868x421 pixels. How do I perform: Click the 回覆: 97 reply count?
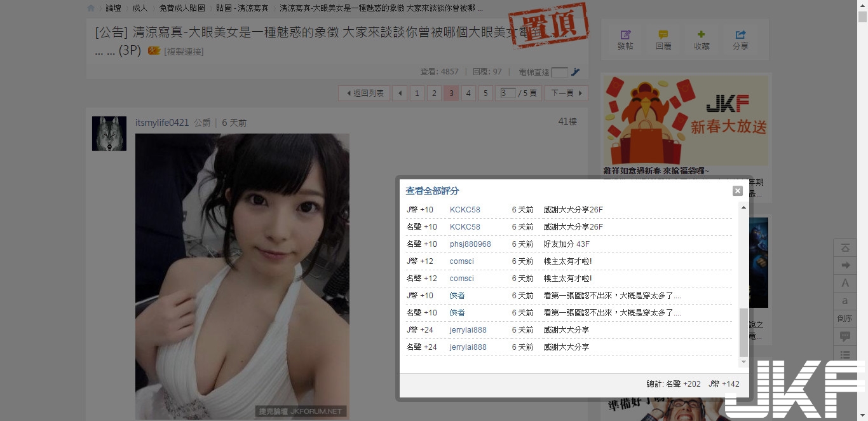tap(487, 72)
